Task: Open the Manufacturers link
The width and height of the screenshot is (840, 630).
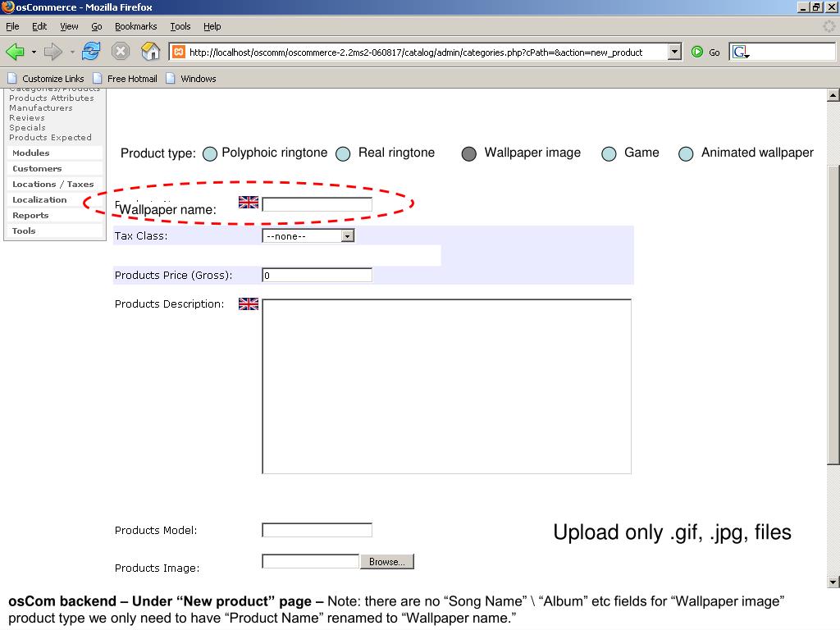Action: (41, 108)
